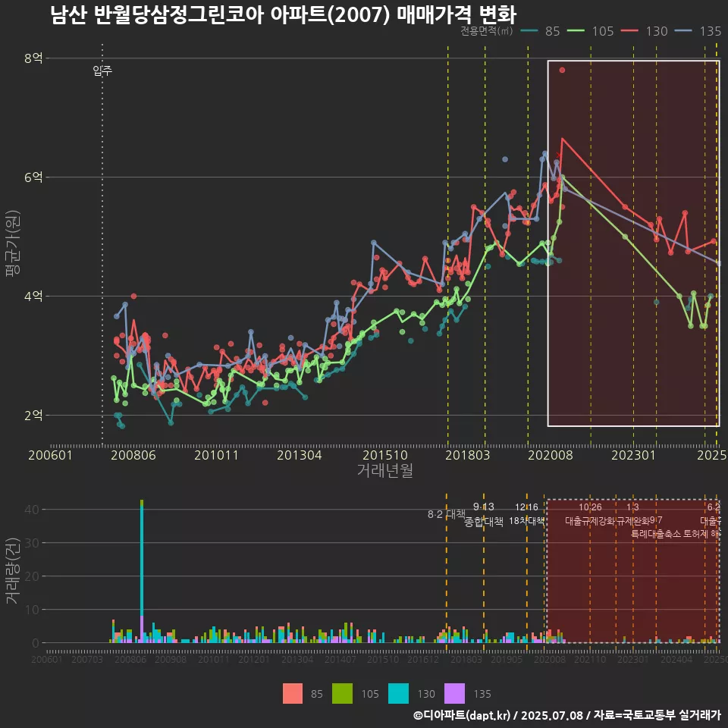
Task: Click the chart title text
Action: 283,14
